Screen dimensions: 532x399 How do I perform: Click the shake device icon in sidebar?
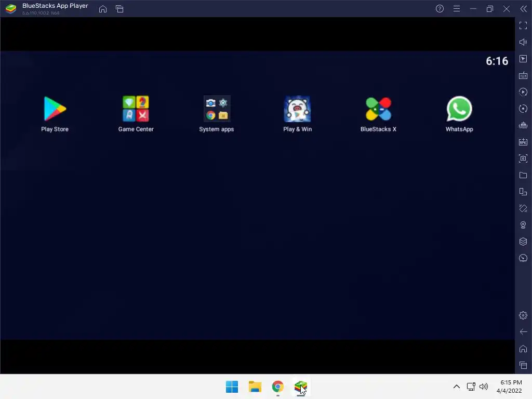point(523,208)
